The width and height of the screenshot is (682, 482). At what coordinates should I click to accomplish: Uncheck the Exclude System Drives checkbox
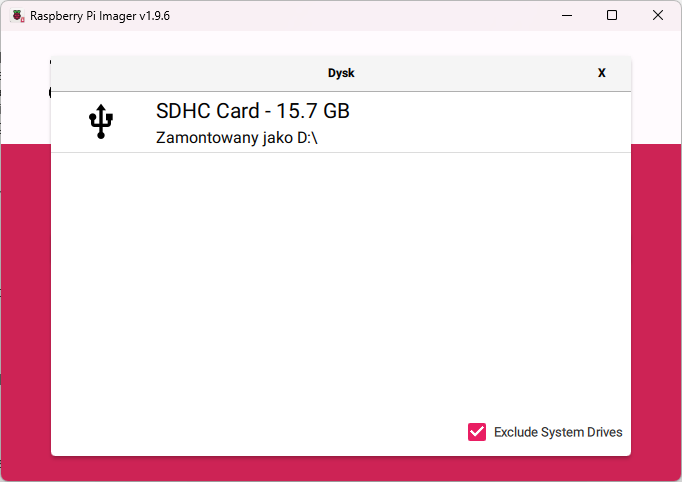click(477, 432)
